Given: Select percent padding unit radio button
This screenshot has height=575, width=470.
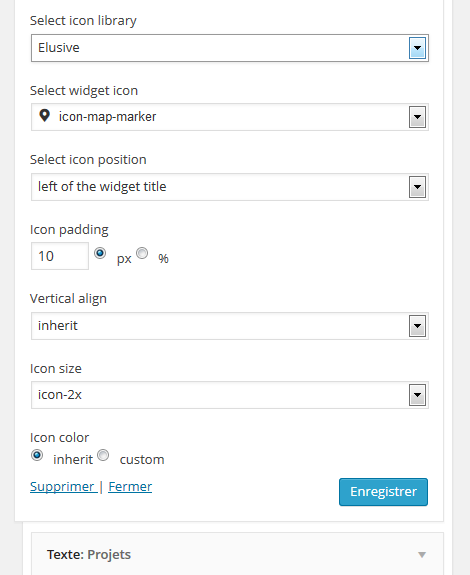Looking at the screenshot, I should point(142,253).
